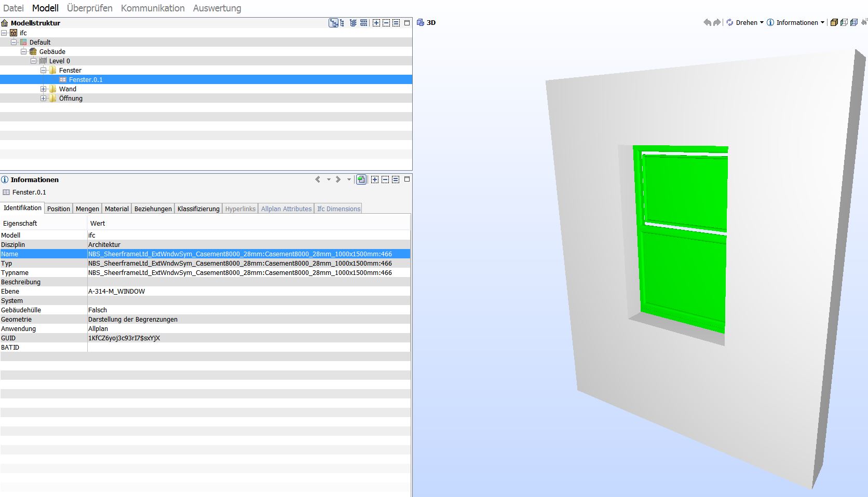
Task: Open the Drehen dropdown arrow
Action: [762, 22]
